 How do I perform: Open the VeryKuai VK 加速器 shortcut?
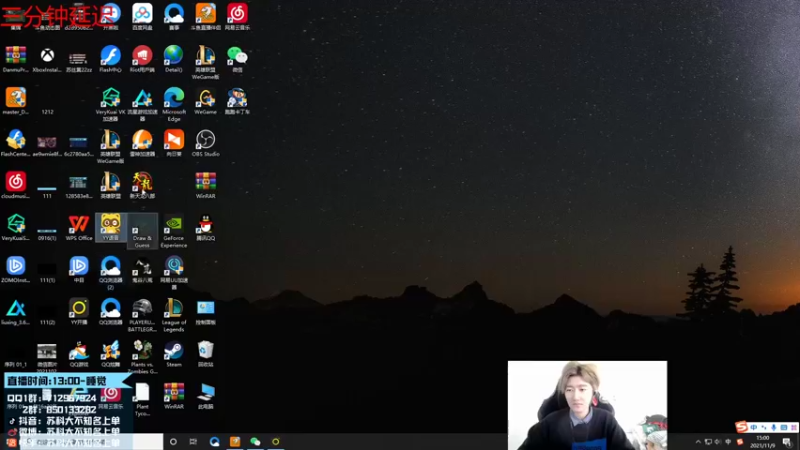pos(111,104)
